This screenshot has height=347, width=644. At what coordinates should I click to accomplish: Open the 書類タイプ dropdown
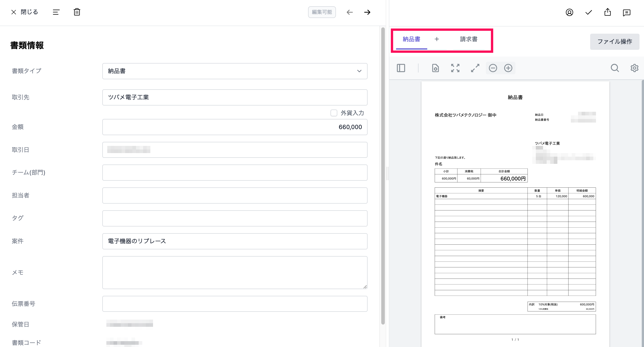coord(235,71)
